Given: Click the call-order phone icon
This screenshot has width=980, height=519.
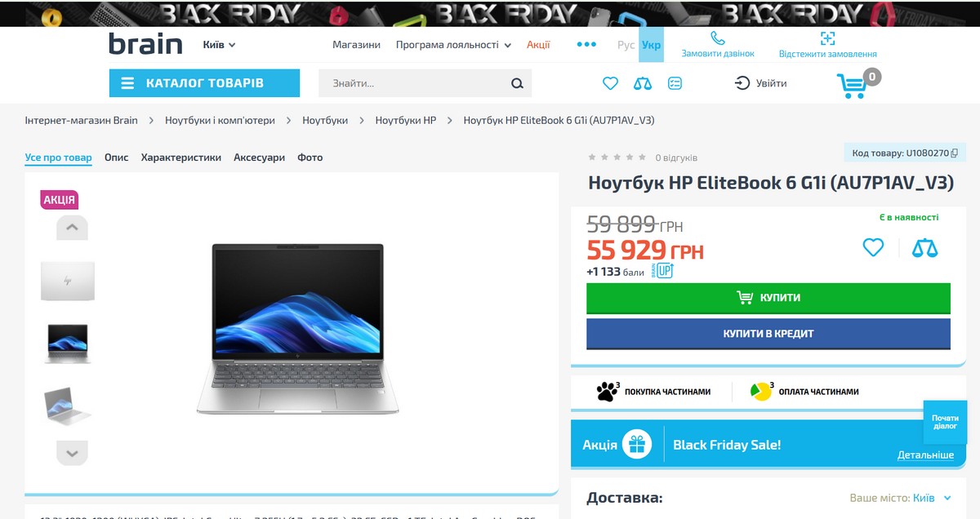Looking at the screenshot, I should point(718,38).
